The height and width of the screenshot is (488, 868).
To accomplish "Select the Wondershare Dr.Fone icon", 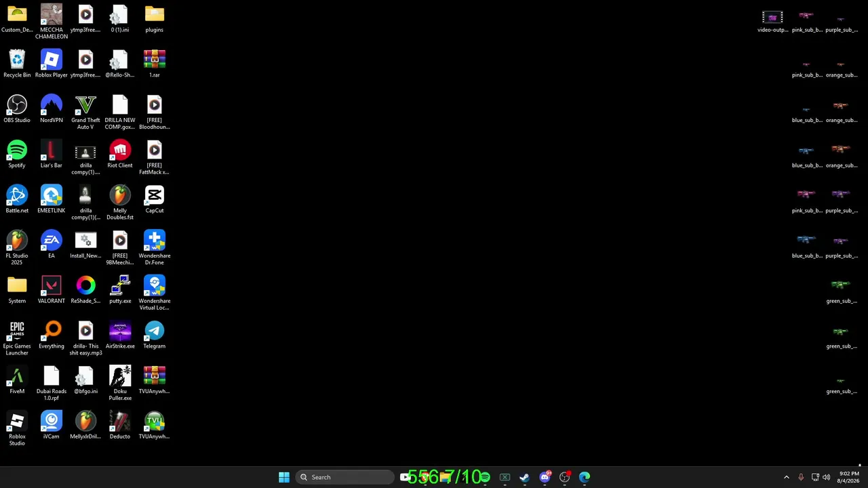I will 155,248.
